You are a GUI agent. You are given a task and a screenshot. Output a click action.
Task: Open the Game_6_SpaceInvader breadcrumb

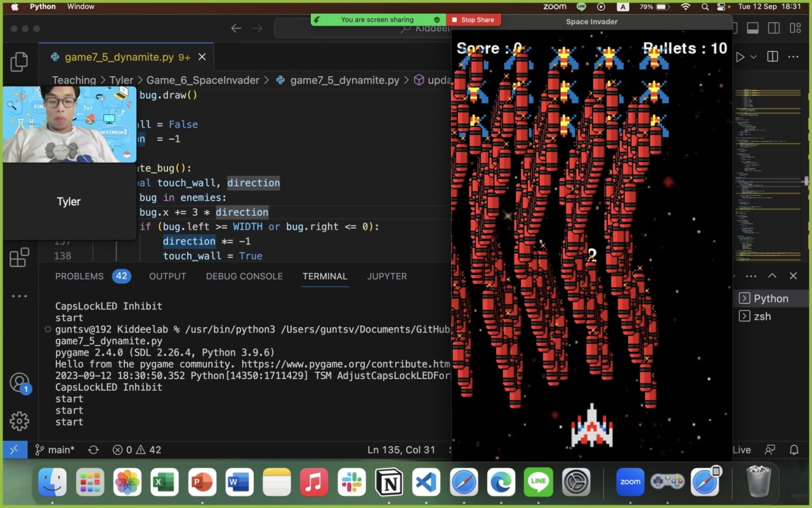coord(203,80)
